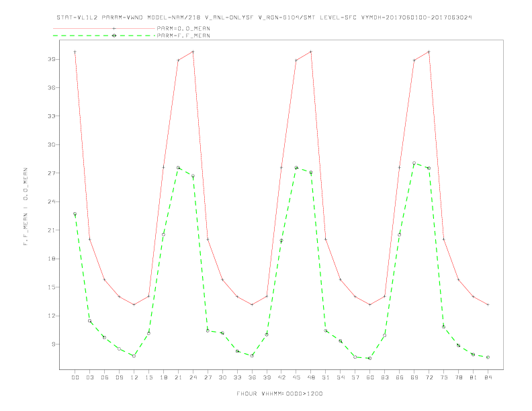Click the x-axis forecast hour label 36

pyautogui.click(x=252, y=377)
